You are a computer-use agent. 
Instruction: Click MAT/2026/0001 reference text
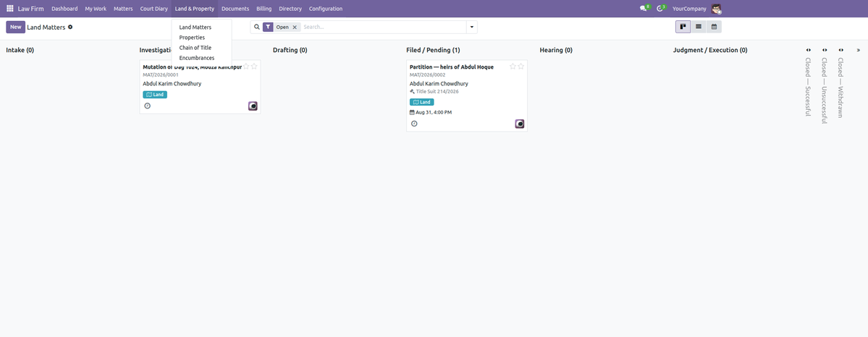click(x=161, y=74)
